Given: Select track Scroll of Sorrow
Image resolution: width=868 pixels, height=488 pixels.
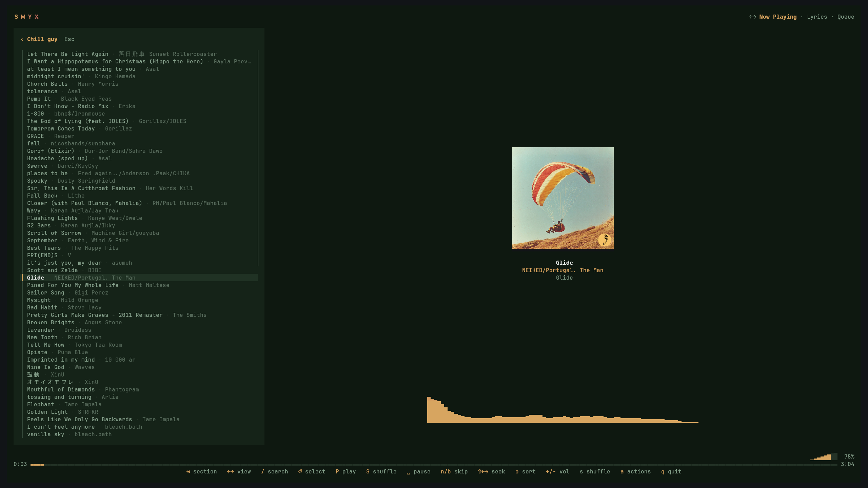Looking at the screenshot, I should 140,233.
